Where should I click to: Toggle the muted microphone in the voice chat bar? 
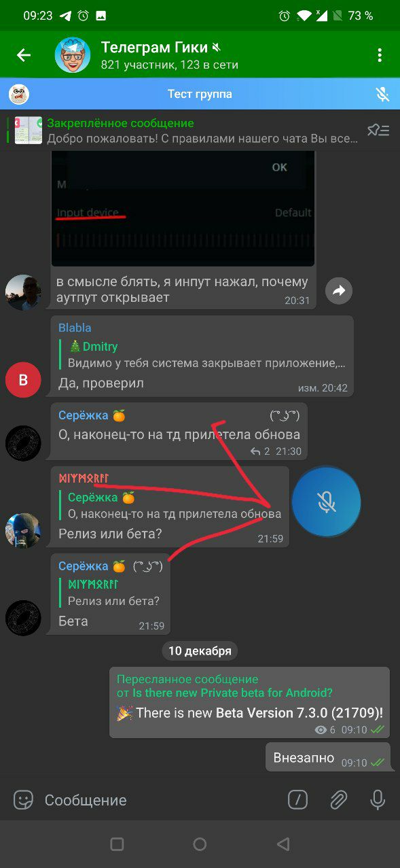click(382, 94)
